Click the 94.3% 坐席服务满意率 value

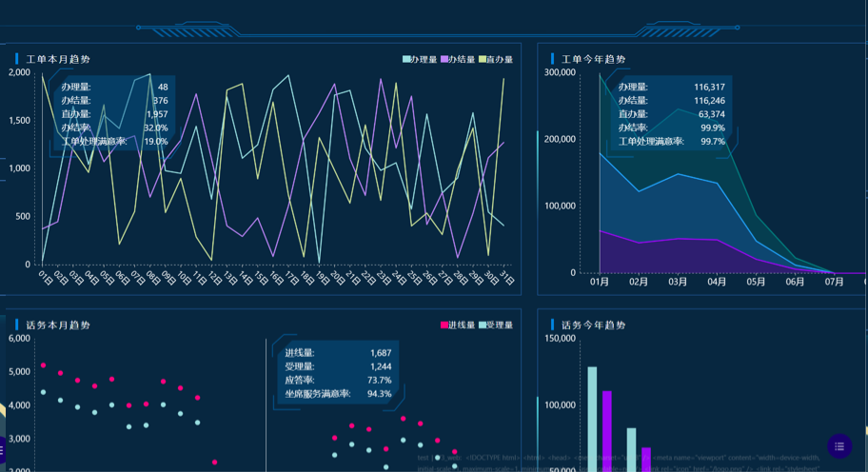[x=379, y=393]
